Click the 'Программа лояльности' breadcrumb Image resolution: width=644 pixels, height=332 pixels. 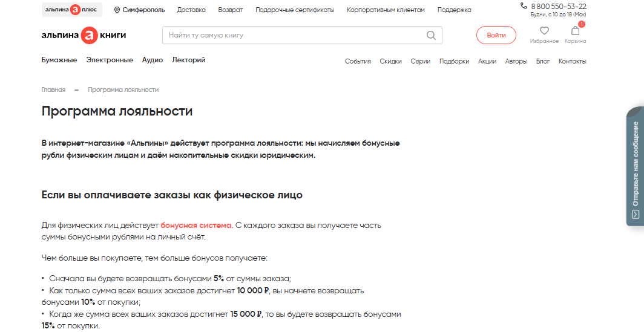tap(123, 90)
